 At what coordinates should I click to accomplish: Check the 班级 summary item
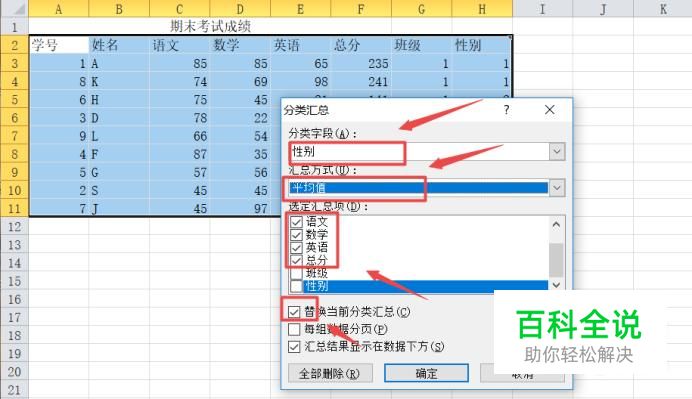click(x=296, y=273)
